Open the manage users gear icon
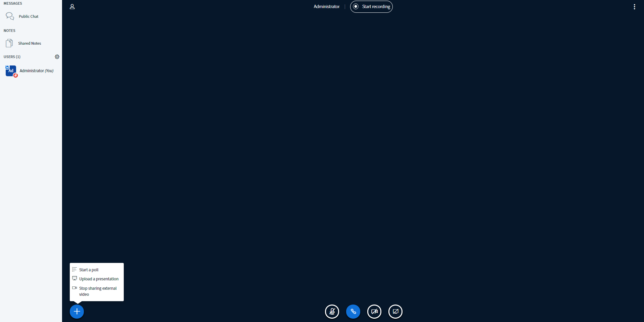Screen dimensions: 644x322 [57, 57]
